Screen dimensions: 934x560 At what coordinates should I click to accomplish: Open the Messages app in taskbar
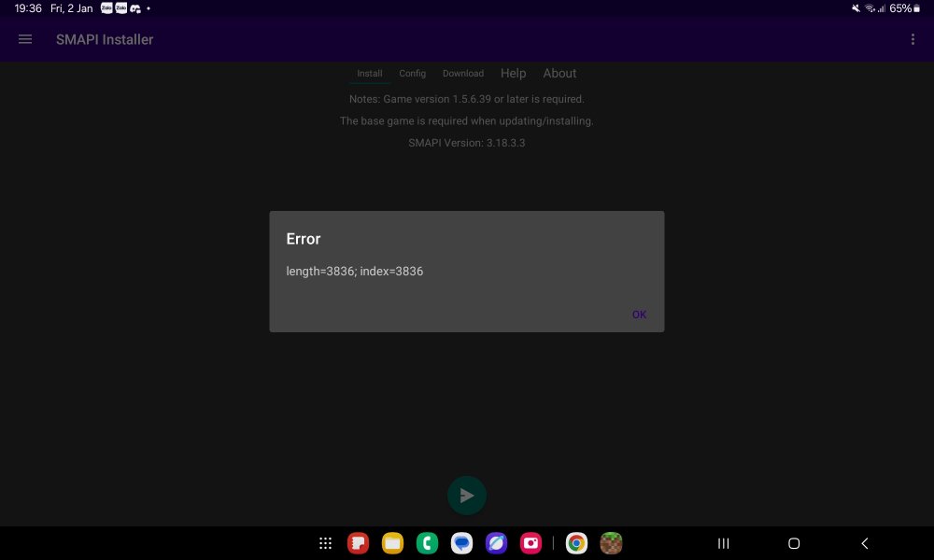coord(461,543)
